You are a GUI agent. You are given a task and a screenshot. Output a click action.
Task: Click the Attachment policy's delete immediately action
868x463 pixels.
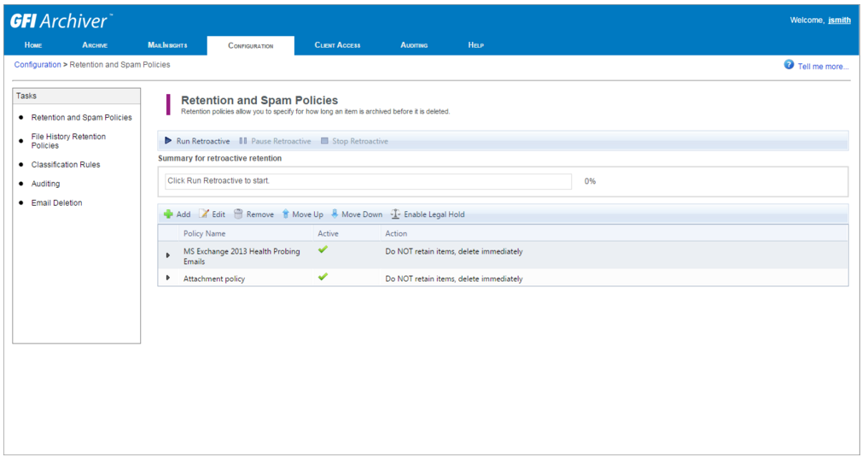pos(454,278)
